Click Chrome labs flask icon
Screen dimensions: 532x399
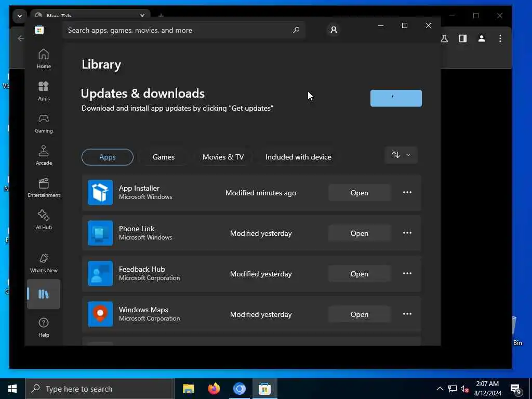click(x=444, y=38)
